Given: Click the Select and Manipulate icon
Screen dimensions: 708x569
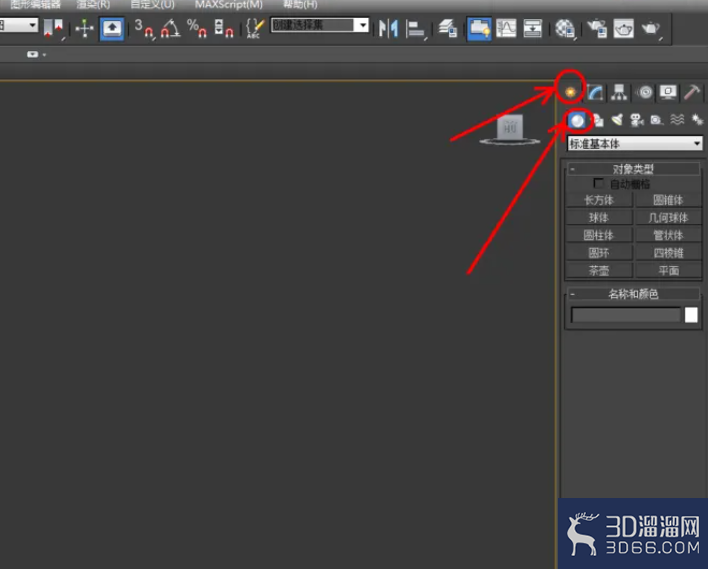Looking at the screenshot, I should tap(84, 28).
